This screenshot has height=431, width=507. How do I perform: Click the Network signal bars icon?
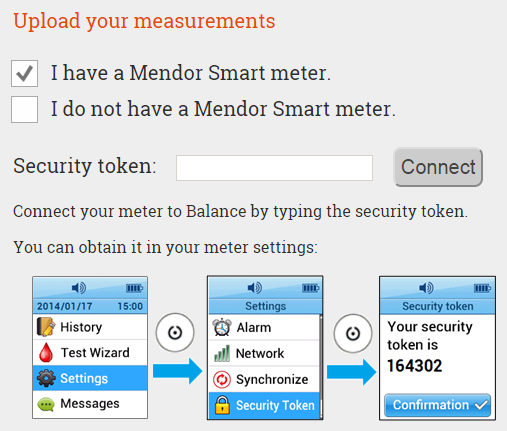pyautogui.click(x=222, y=353)
